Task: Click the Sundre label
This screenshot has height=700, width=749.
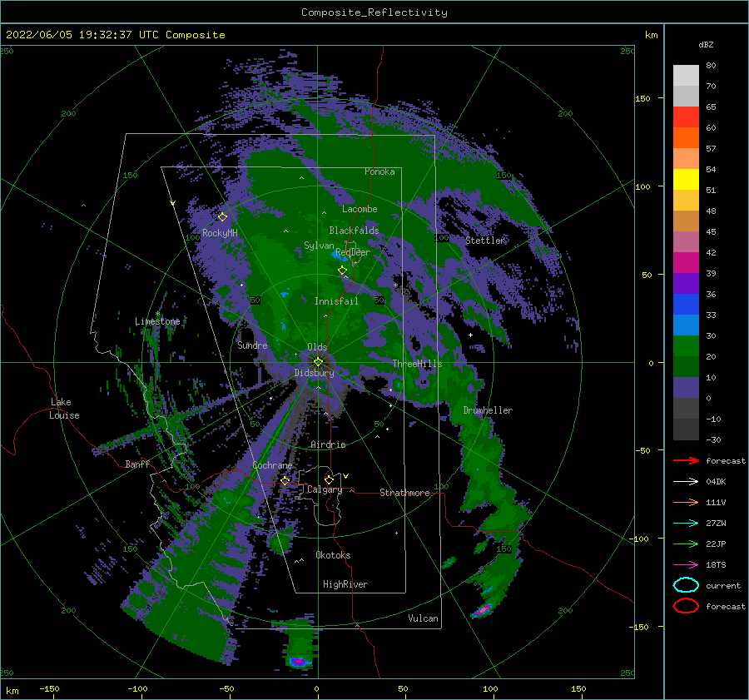Action: click(252, 345)
